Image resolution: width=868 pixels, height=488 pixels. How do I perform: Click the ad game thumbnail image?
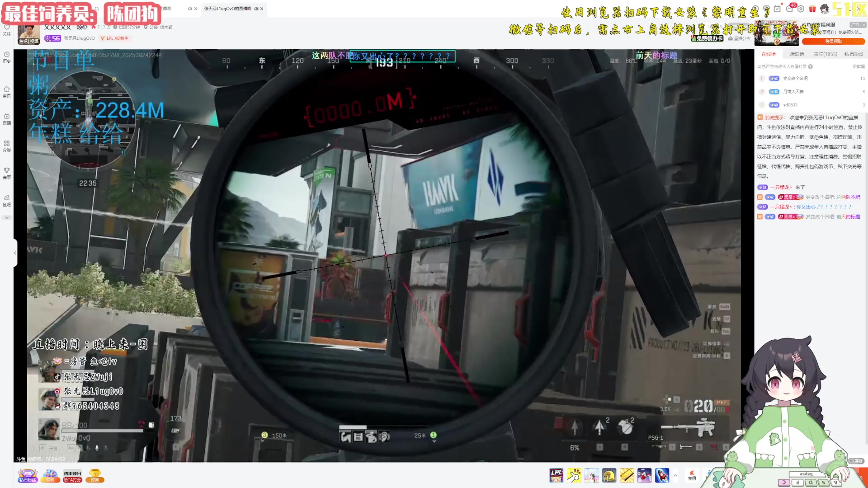click(777, 33)
